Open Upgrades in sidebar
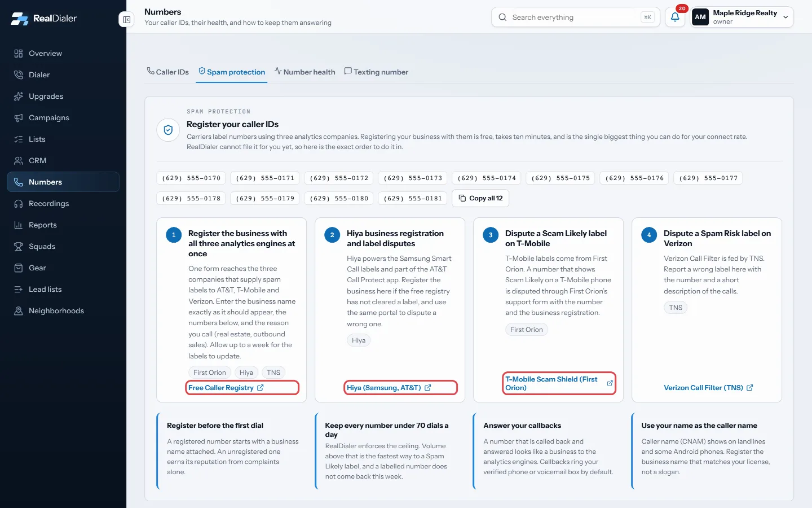 (x=63, y=97)
